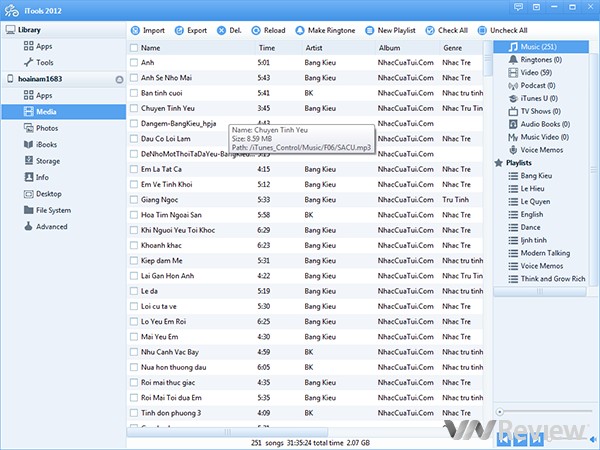Check the song Giang Ngoc

tap(134, 200)
